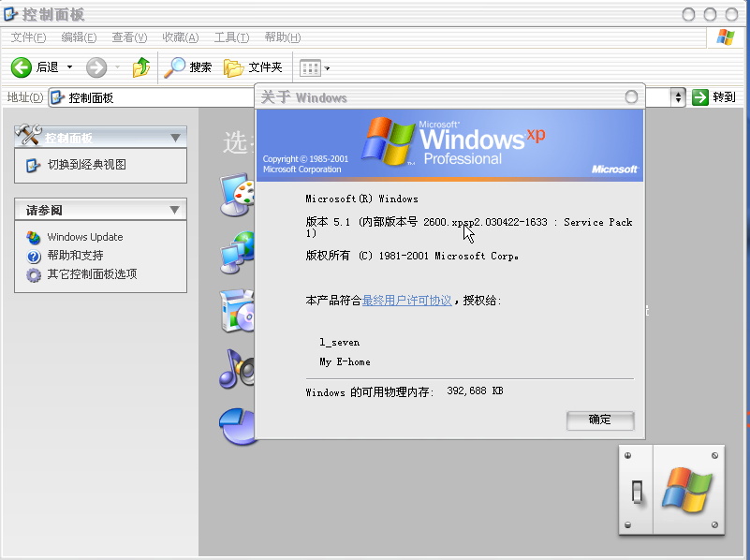The width and height of the screenshot is (750, 560).
Task: Open the 帮助(H) menu
Action: pyautogui.click(x=283, y=37)
